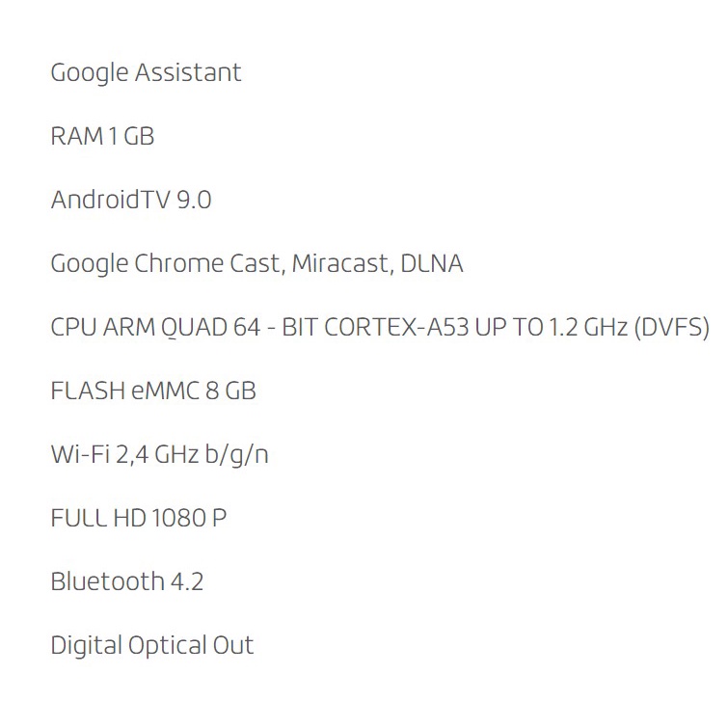The width and height of the screenshot is (728, 728).
Task: Click the Google Assistant text line
Action: [x=146, y=73]
